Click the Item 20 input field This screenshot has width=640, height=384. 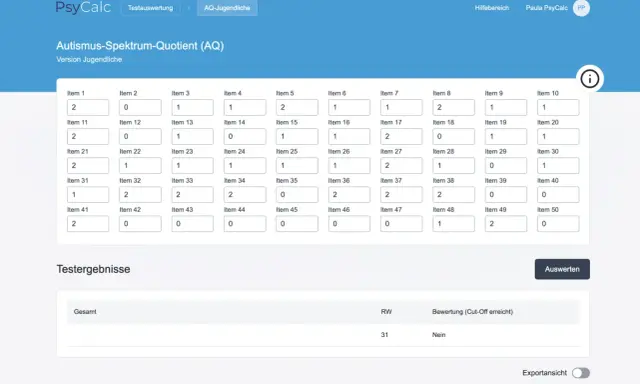(558, 136)
